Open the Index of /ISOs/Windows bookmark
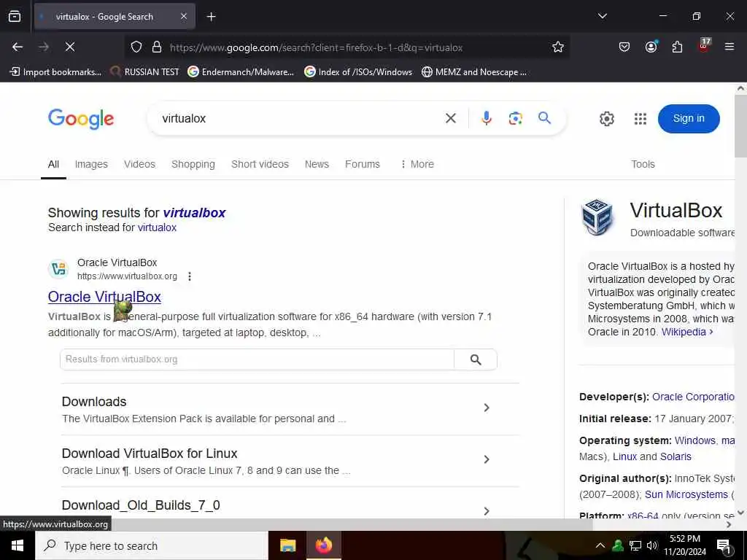The width and height of the screenshot is (747, 560). coord(358,72)
